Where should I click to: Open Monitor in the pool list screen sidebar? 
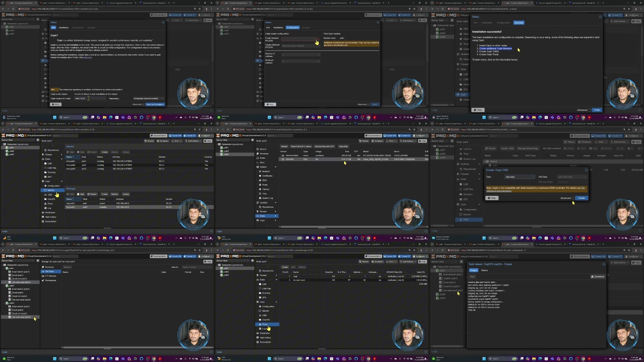(265, 311)
